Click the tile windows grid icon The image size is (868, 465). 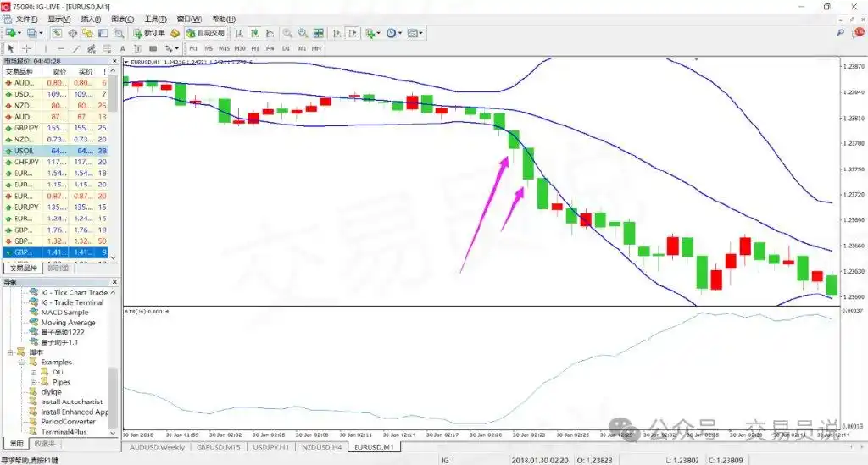(x=319, y=33)
